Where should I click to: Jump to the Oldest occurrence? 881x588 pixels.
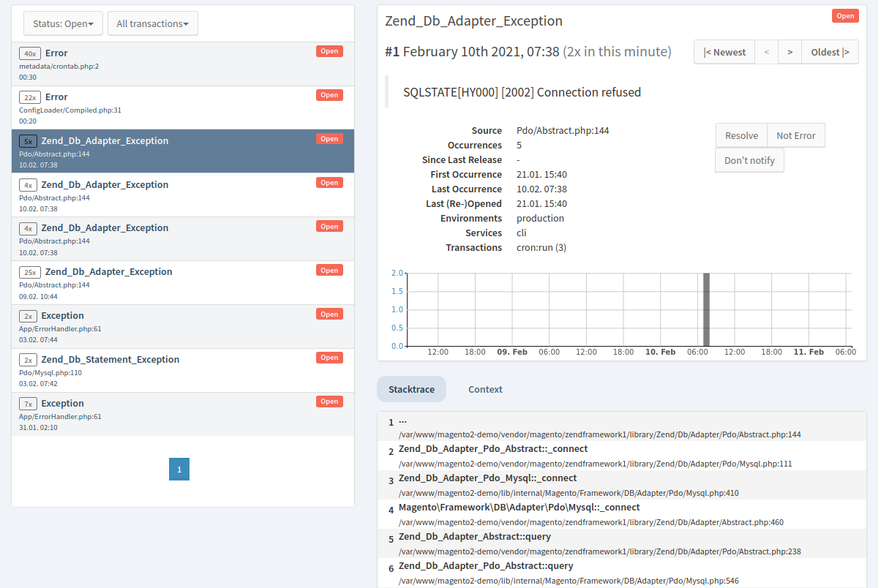pos(831,52)
